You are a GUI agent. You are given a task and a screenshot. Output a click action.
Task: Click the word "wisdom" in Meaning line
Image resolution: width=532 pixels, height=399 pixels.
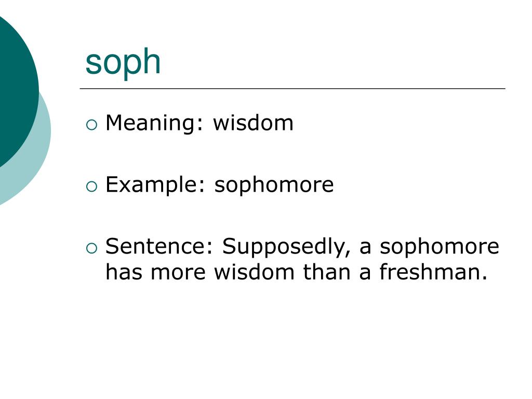point(253,123)
